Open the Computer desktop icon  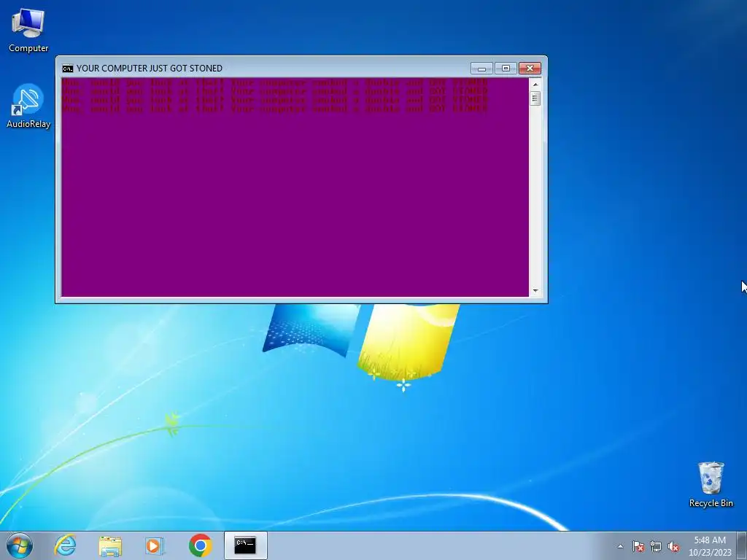point(28,30)
